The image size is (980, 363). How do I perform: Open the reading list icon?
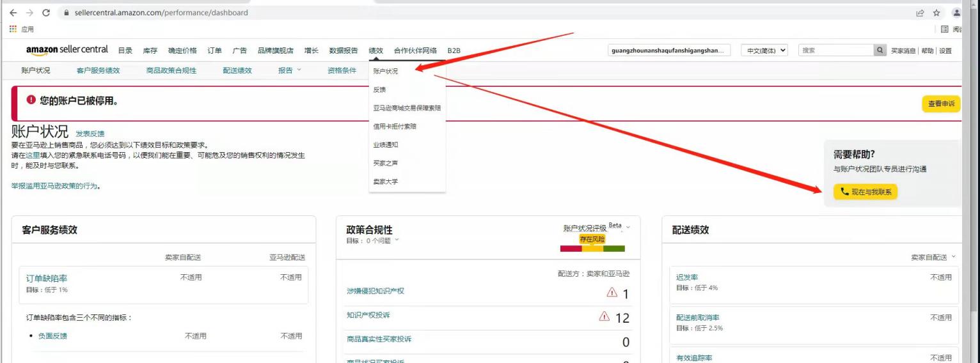945,29
